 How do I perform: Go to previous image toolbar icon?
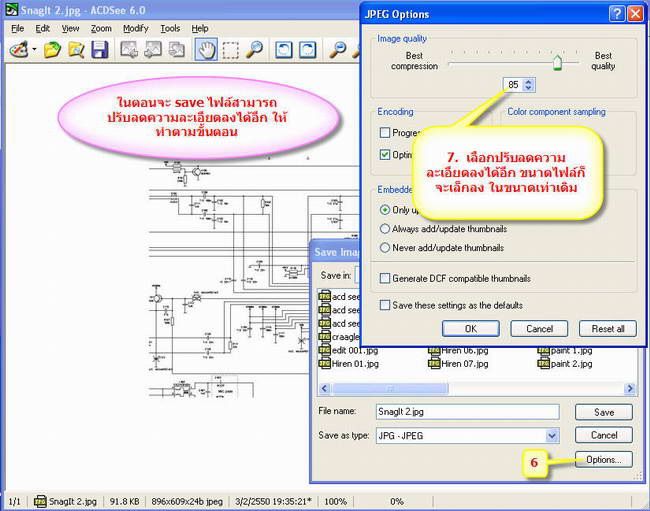129,49
